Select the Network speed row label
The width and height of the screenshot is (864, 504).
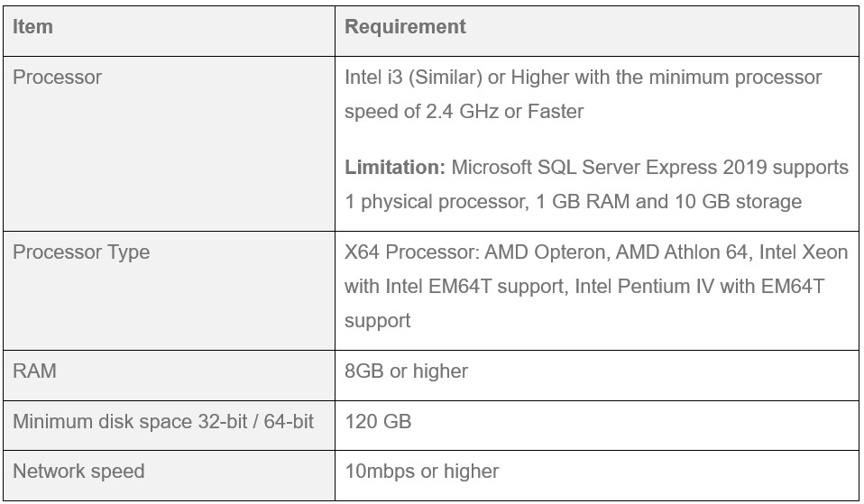(78, 472)
